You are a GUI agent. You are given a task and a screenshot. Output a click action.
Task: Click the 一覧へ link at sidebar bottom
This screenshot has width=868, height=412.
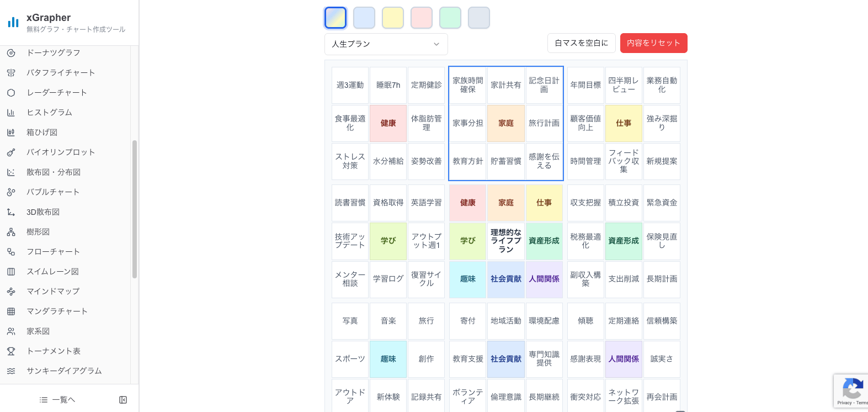tap(57, 400)
